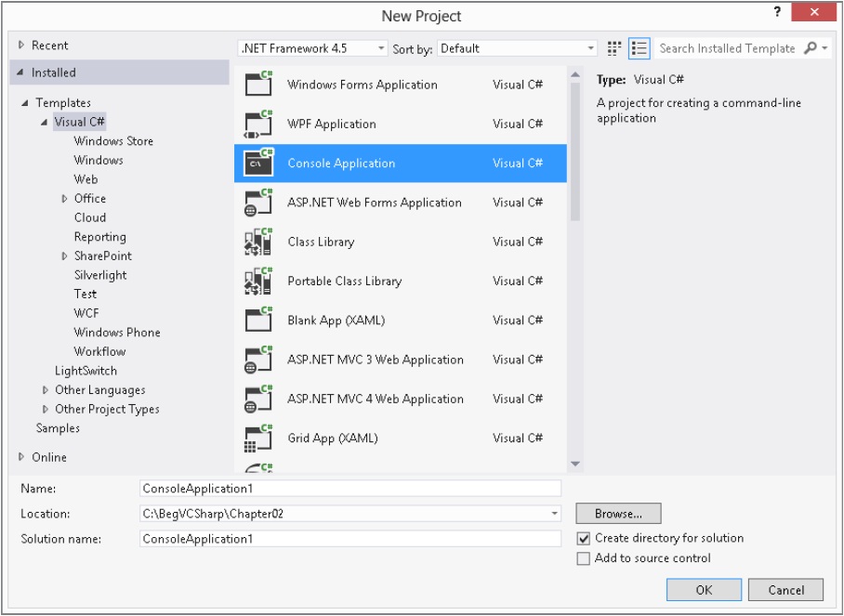This screenshot has height=616, width=844.
Task: Open the Sort by Default dropdown
Action: click(517, 48)
